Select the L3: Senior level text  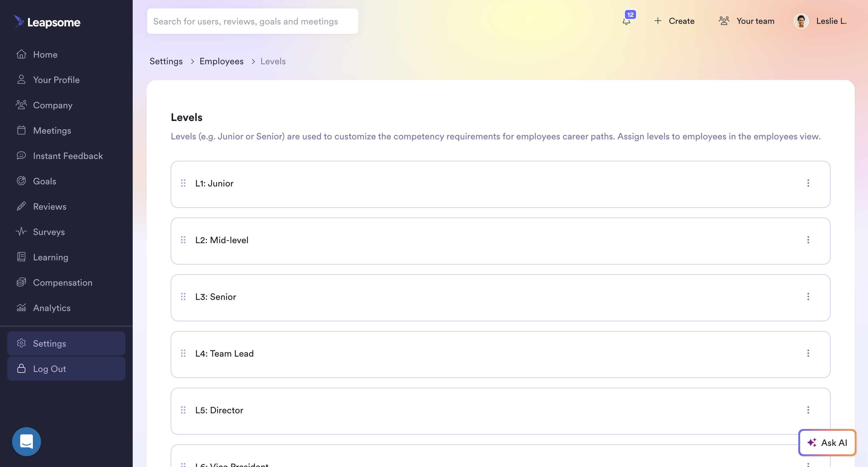216,297
